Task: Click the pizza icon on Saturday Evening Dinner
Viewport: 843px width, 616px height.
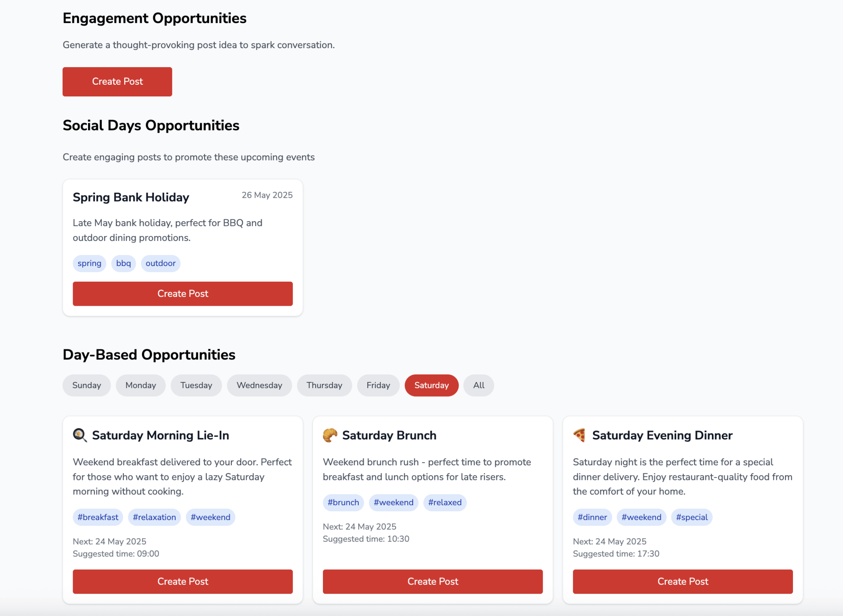Action: pos(579,435)
